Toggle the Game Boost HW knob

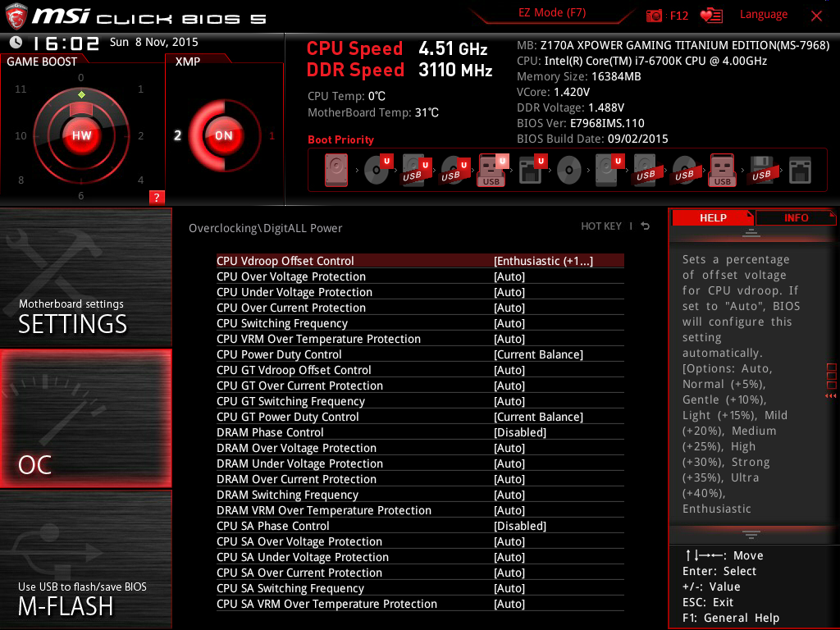tap(81, 135)
